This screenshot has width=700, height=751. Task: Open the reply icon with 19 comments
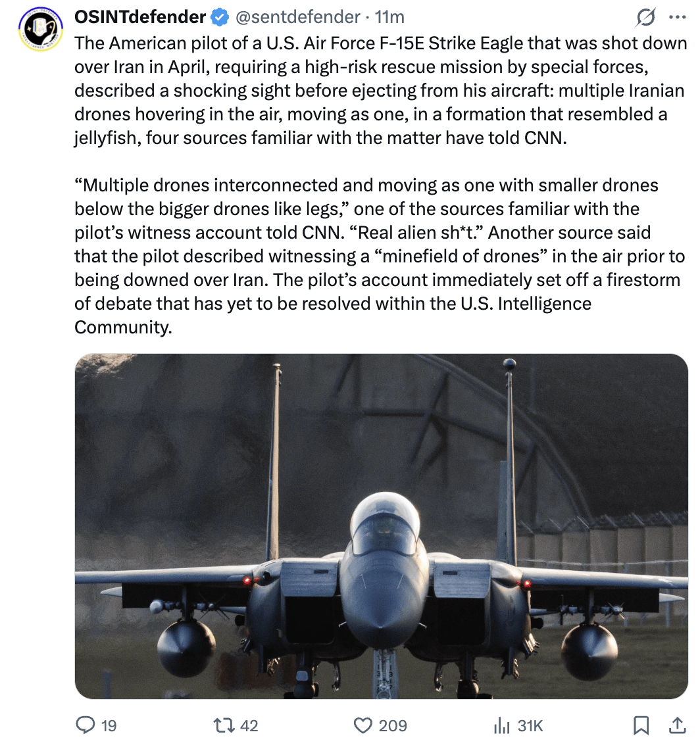86,725
